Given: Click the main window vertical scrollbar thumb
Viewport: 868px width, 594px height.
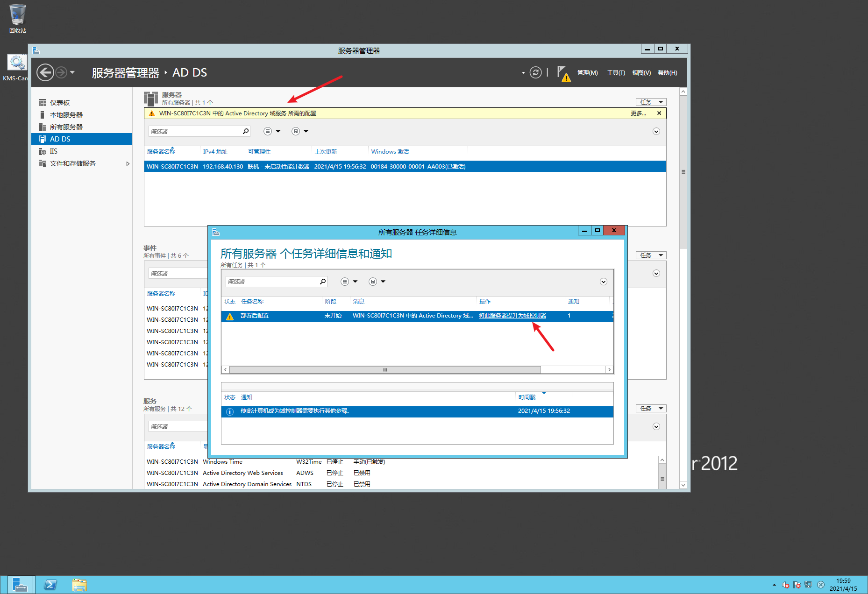Looking at the screenshot, I should (x=683, y=172).
